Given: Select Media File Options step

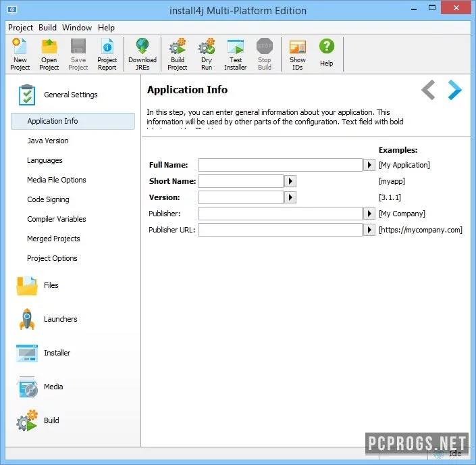Looking at the screenshot, I should 57,180.
